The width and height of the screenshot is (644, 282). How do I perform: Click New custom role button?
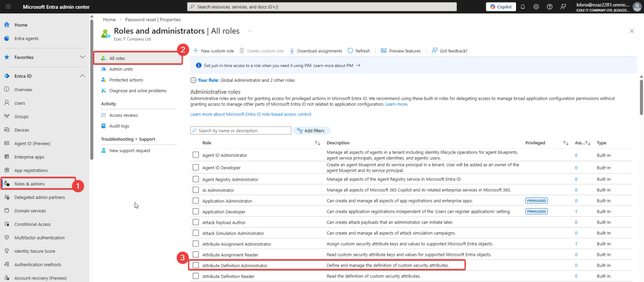click(x=213, y=51)
